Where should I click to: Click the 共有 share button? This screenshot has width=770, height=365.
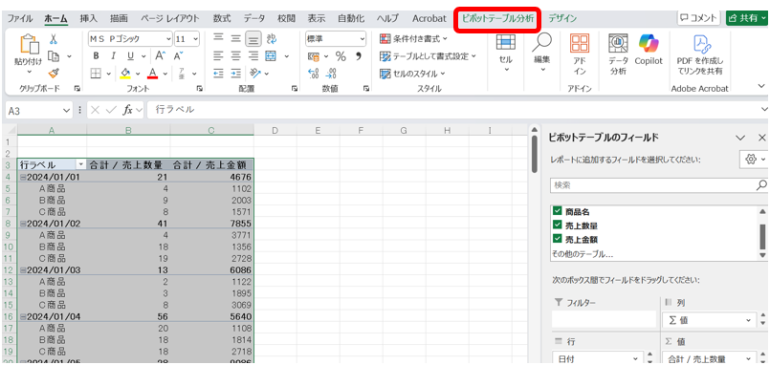click(747, 18)
